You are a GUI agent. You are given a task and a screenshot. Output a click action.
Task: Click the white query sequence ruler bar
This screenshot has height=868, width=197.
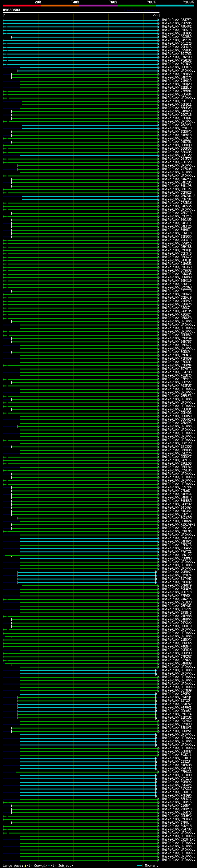(x=81, y=12)
